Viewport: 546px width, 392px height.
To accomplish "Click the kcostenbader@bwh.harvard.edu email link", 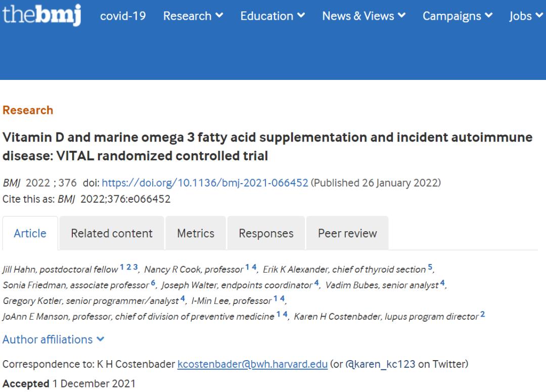I will pos(252,364).
